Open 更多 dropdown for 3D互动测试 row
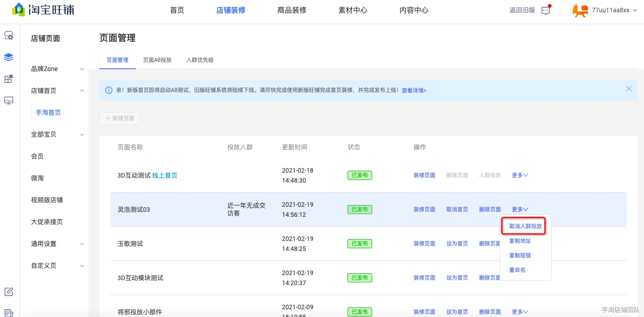 520,175
